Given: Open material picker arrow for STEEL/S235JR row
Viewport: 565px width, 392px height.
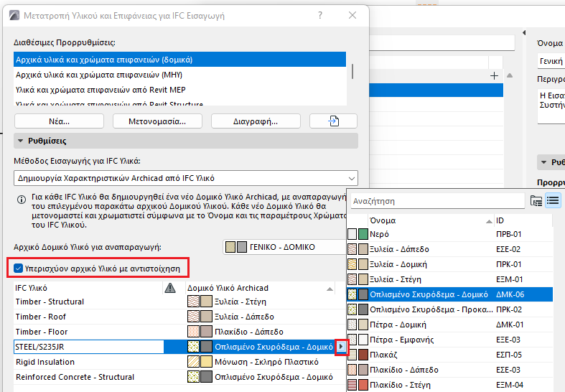Looking at the screenshot, I should pyautogui.click(x=341, y=347).
